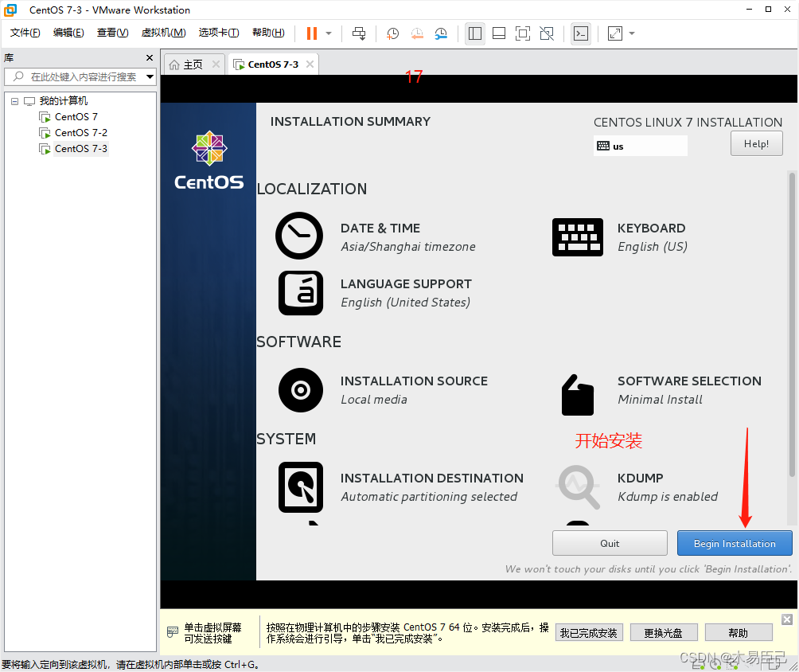Screen dimensions: 799x672
Task: Click the Minimal Install text
Action: (660, 400)
